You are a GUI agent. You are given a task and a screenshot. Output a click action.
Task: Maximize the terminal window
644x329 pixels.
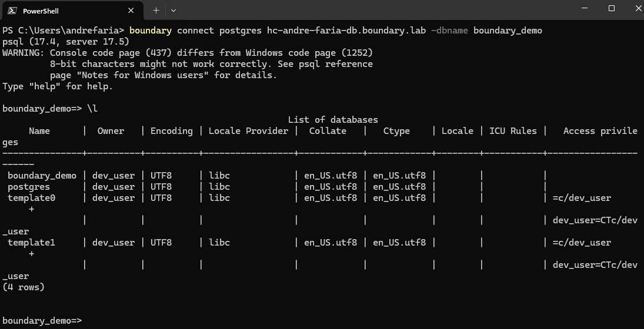(611, 9)
